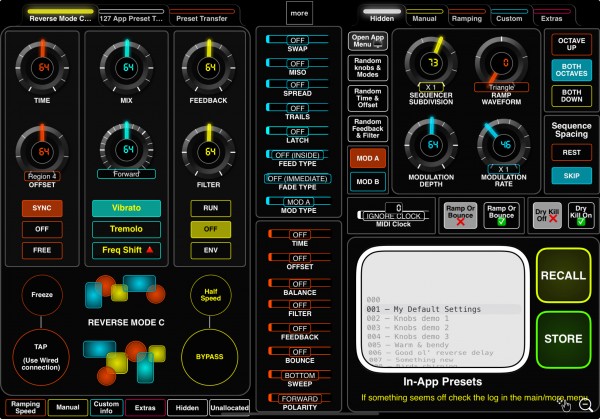Click the Dry Kill On option
The image size is (600, 419).
[x=581, y=215]
